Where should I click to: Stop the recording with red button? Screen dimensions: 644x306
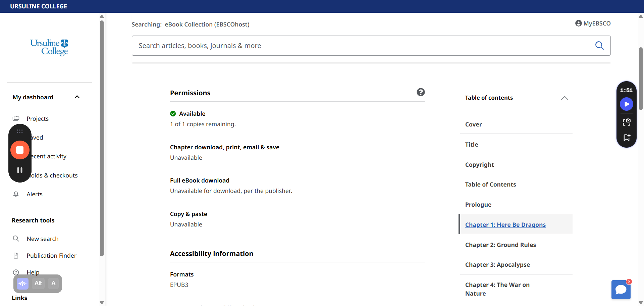click(20, 150)
